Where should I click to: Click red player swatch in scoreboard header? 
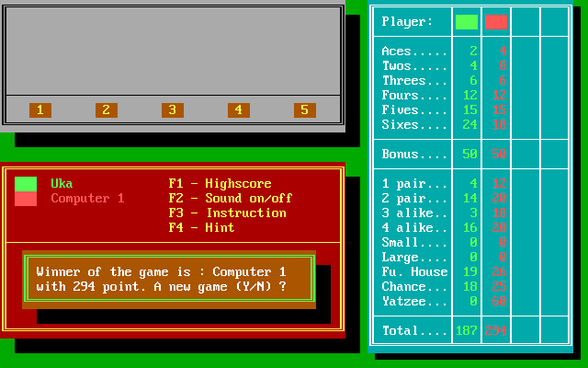(x=496, y=22)
